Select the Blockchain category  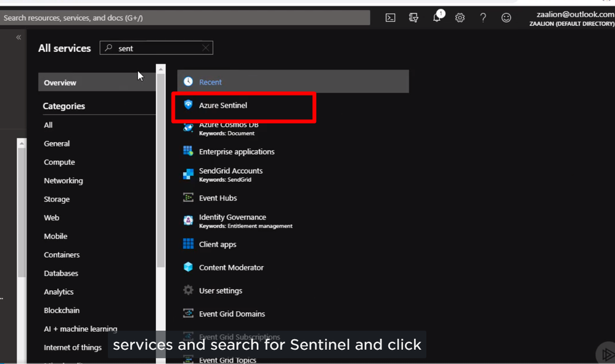(x=62, y=310)
